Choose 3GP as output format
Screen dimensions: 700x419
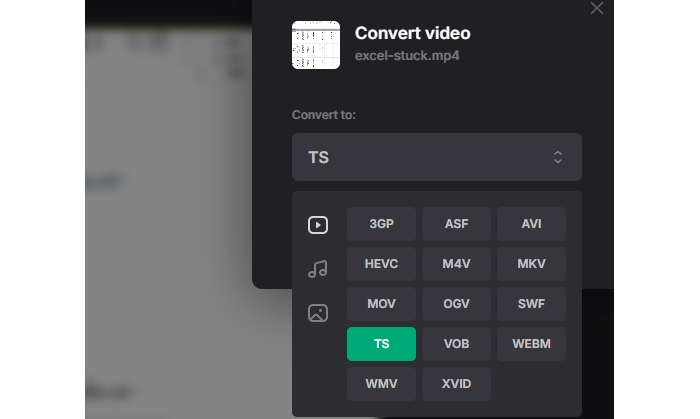381,224
